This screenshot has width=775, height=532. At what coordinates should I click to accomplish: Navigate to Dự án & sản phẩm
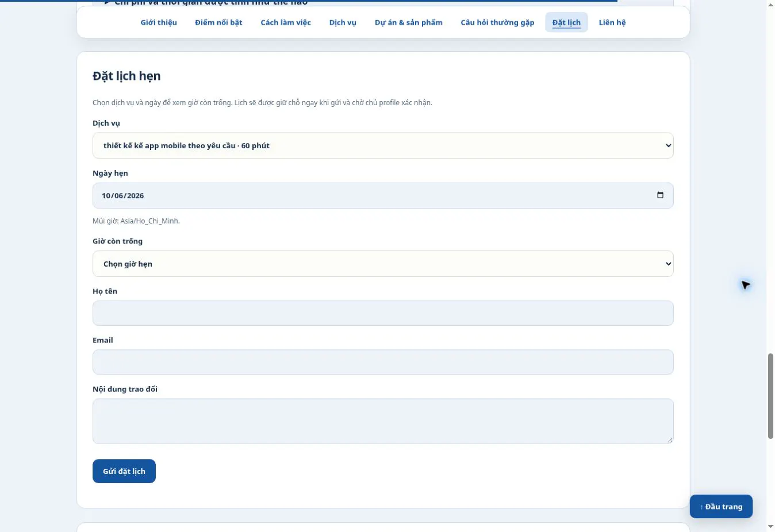(409, 22)
